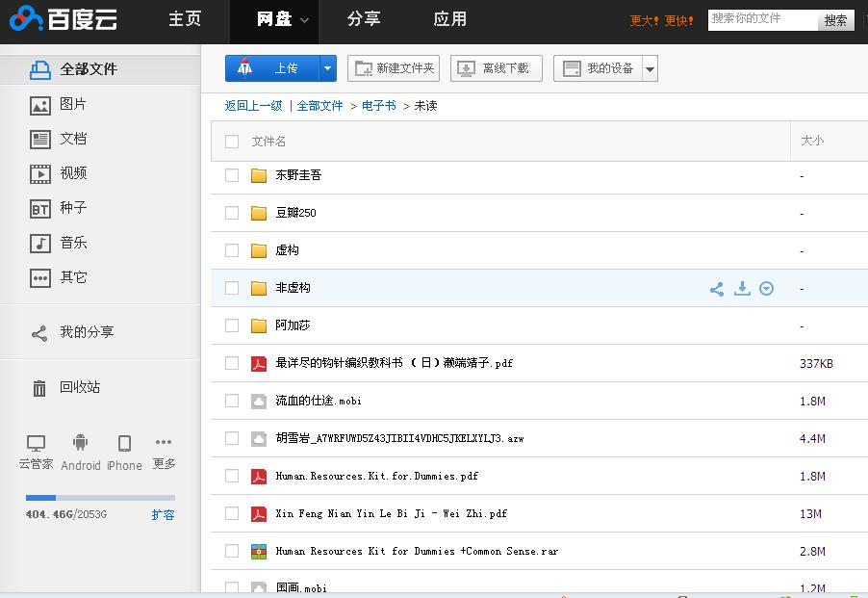868x598 pixels.
Task: Check the box for Human Resources rar file
Action: (232, 551)
